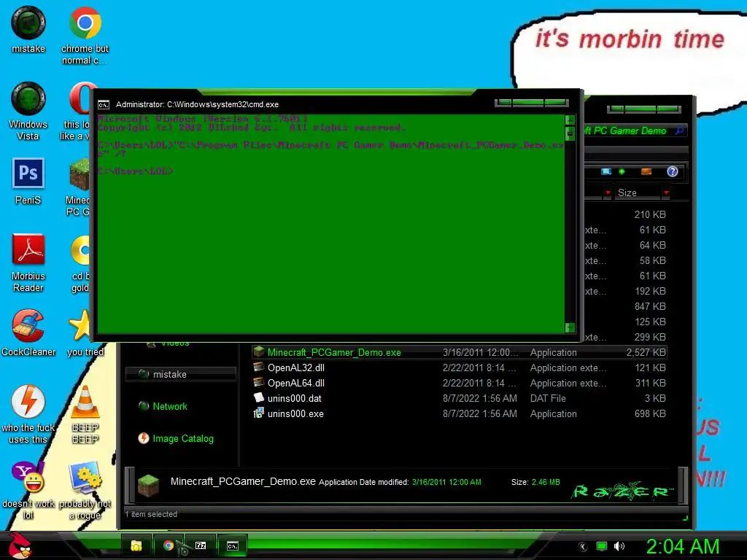Screen dimensions: 747x560
Task: Click the '698 KB' size cell
Action: [650, 414]
